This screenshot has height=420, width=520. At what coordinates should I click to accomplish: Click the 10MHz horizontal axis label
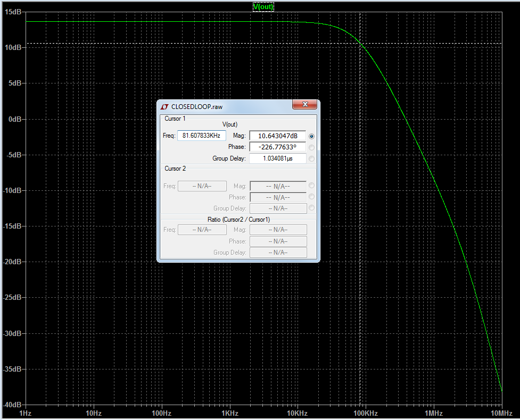(501, 413)
